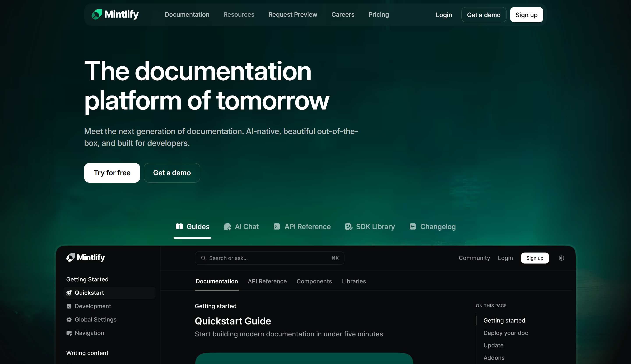Switch to the Libraries tab
This screenshot has height=364, width=631.
tap(354, 281)
